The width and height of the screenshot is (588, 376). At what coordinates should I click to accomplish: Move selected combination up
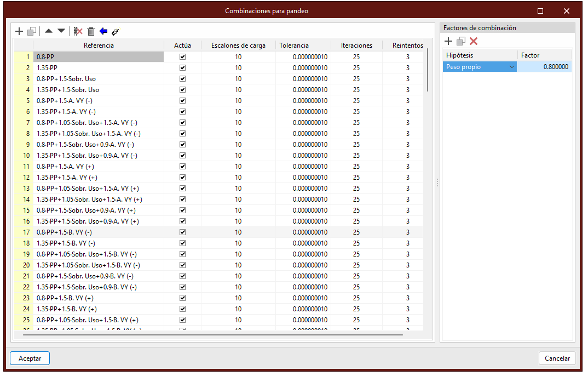coord(49,32)
